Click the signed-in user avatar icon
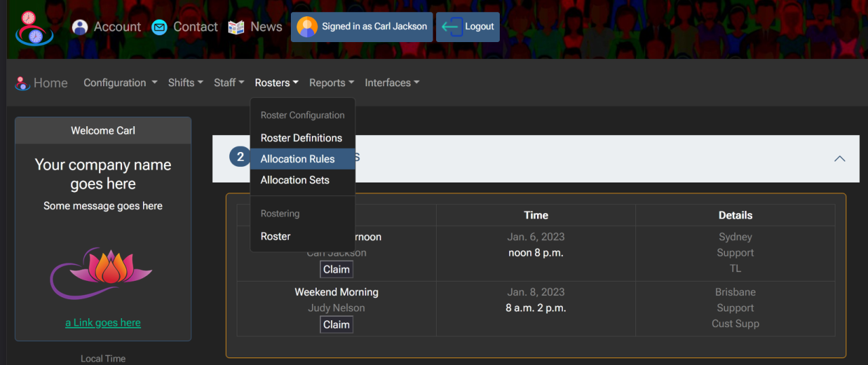This screenshot has height=365, width=868. coord(307,27)
